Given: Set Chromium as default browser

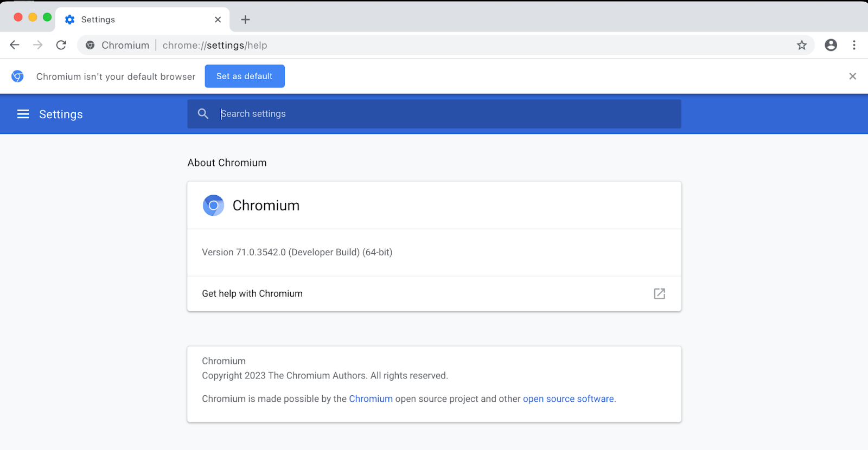Looking at the screenshot, I should tap(245, 76).
